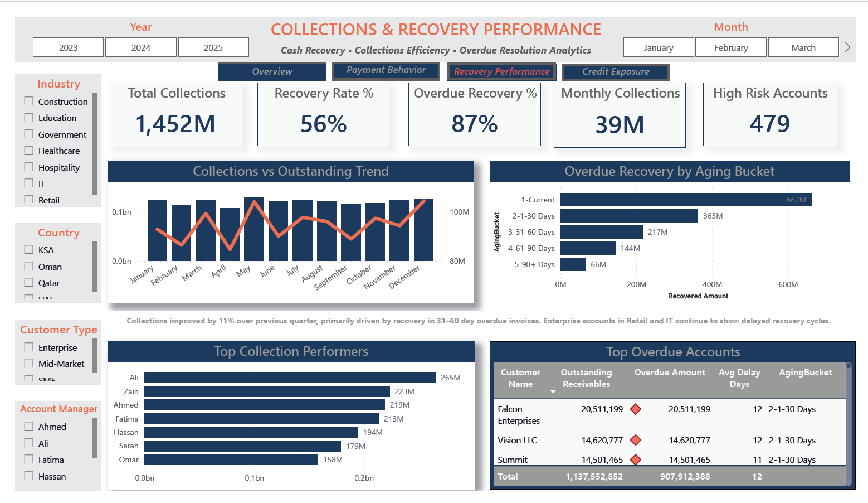Check the Construction industry checkbox

tap(29, 101)
